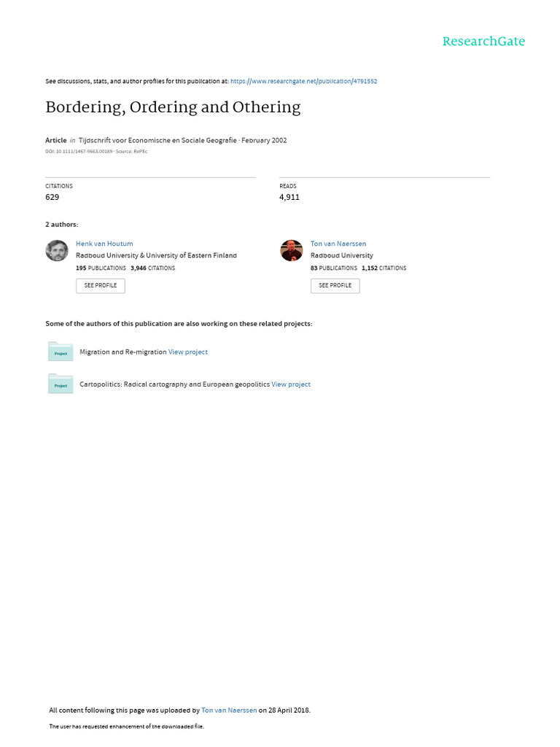The height and width of the screenshot is (747, 560).
Task: Click the 629 citations count
Action: click(52, 197)
